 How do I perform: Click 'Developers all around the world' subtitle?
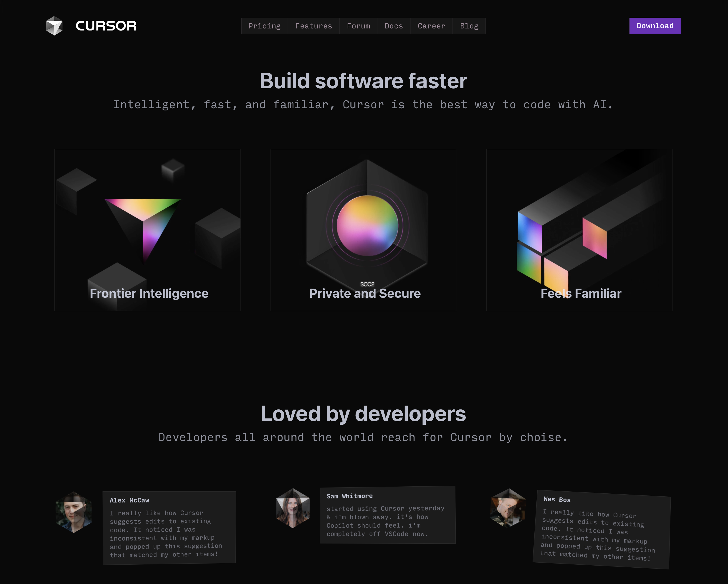click(x=363, y=437)
